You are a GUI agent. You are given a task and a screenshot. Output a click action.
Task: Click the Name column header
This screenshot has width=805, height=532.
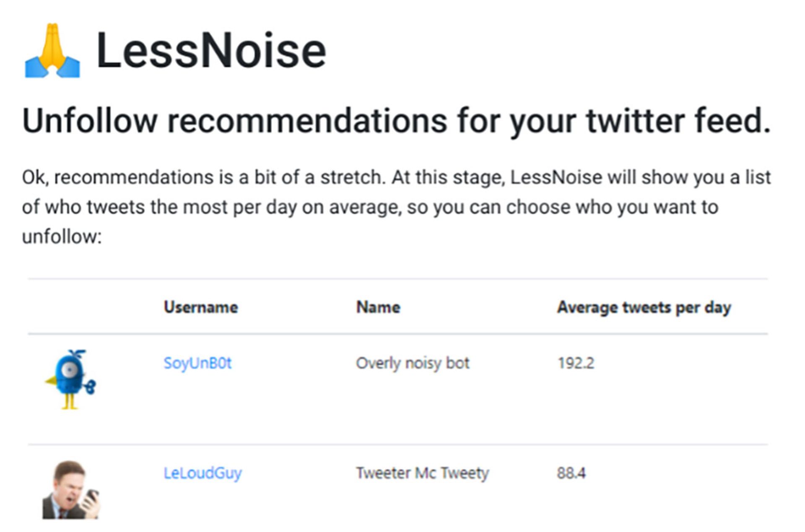tap(377, 307)
